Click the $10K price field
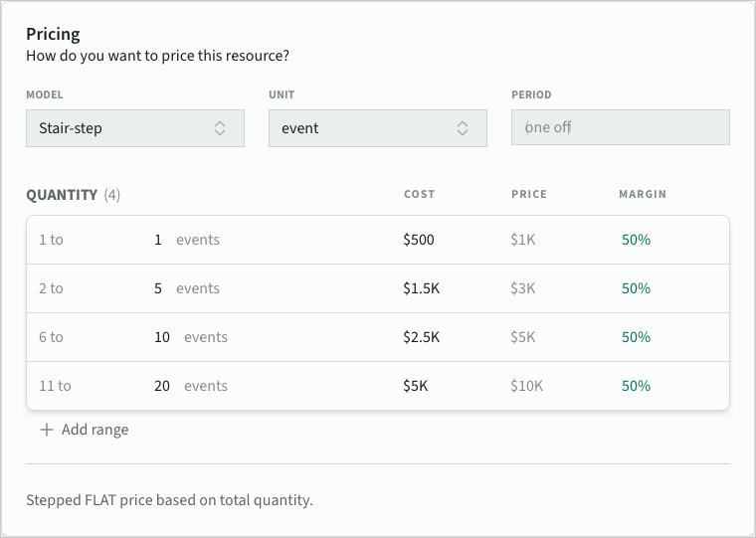 click(x=527, y=386)
